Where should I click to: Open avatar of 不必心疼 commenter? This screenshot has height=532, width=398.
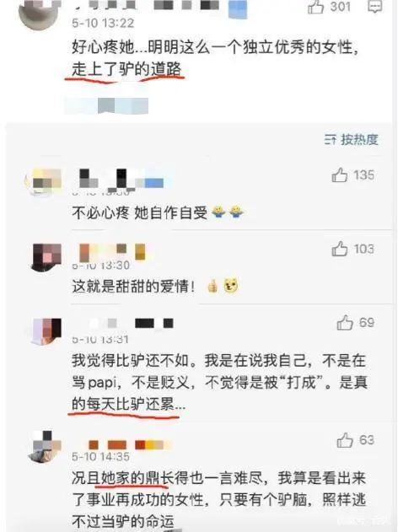(x=46, y=181)
